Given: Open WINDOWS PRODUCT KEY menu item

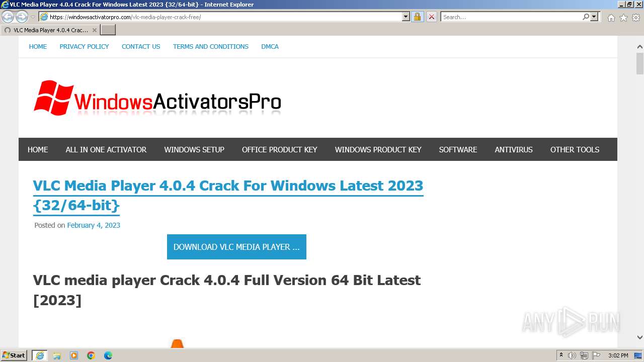Looking at the screenshot, I should pyautogui.click(x=378, y=149).
